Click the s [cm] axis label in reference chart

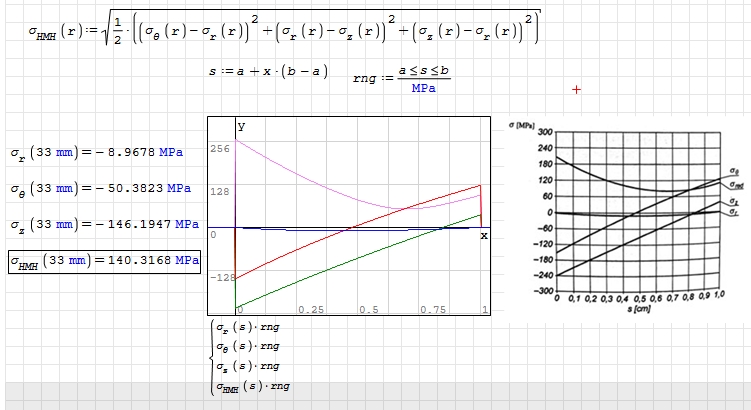639,309
